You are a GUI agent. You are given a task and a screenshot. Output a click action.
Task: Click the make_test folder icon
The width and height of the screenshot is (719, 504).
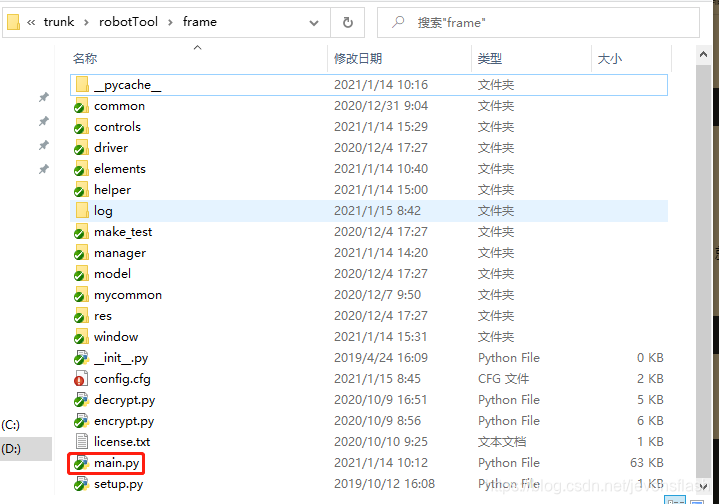[x=81, y=232]
